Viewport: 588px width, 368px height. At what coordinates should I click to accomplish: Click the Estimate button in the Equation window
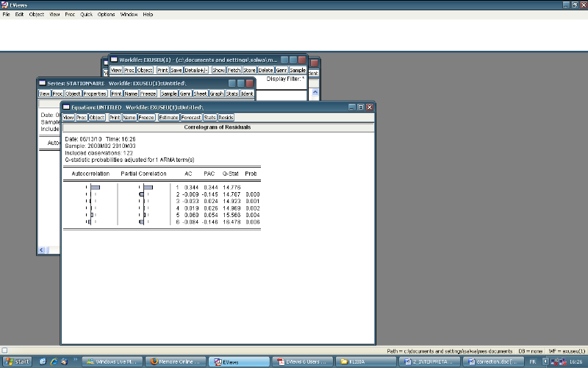tap(168, 117)
